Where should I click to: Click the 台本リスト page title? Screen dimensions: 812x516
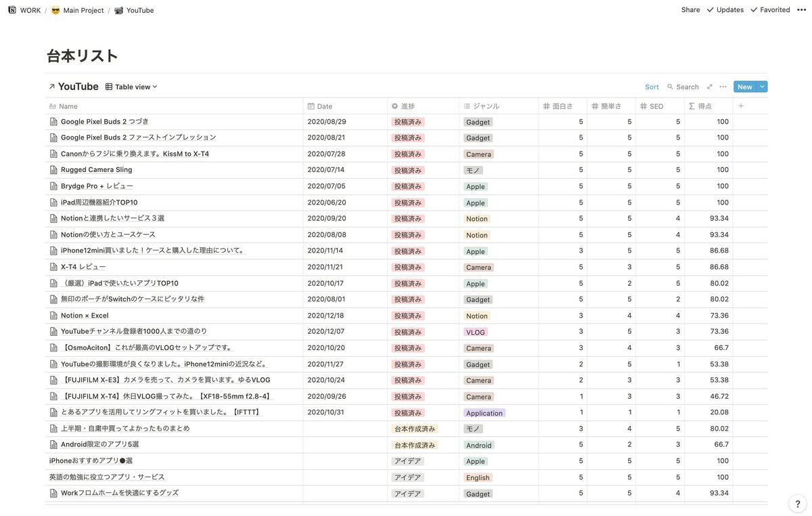tap(83, 56)
